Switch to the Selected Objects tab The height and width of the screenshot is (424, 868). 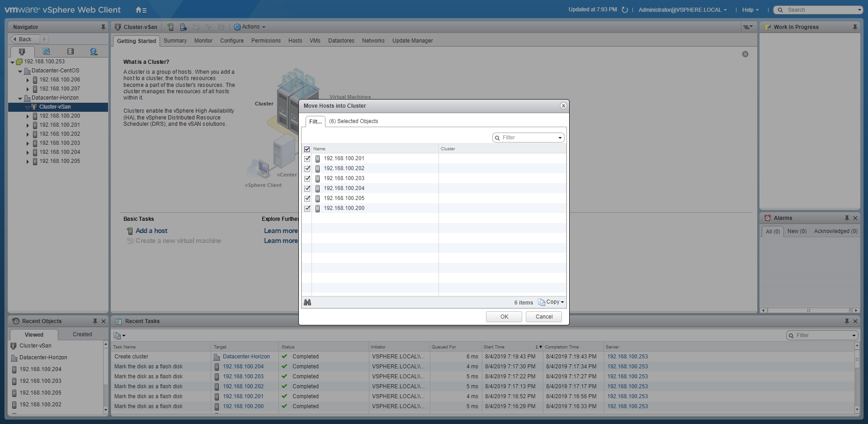tap(353, 121)
